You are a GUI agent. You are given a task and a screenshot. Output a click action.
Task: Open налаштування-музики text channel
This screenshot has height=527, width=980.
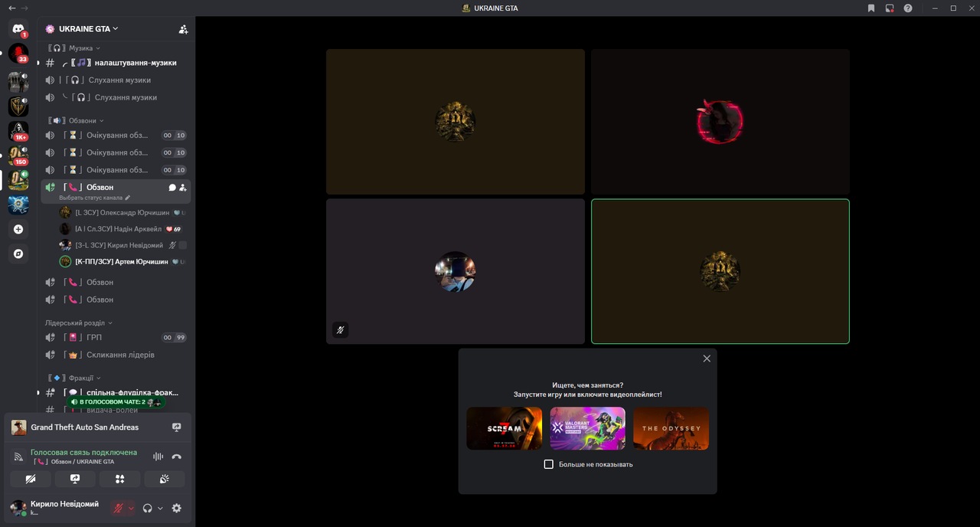pos(116,63)
